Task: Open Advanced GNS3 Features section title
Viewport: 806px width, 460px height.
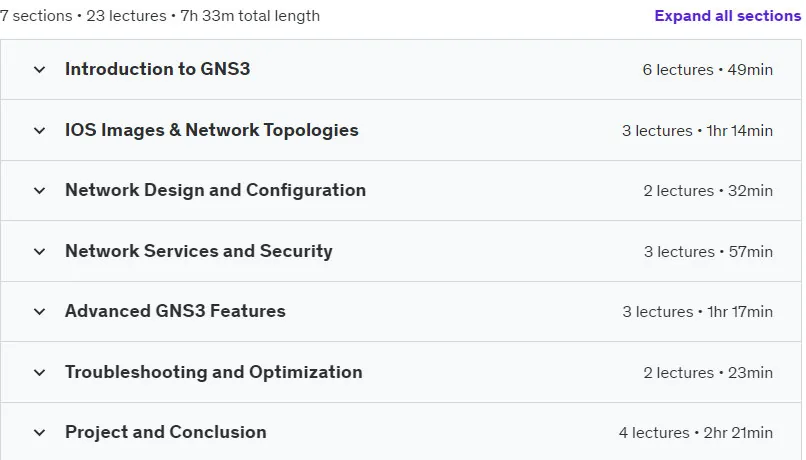Action: tap(175, 311)
